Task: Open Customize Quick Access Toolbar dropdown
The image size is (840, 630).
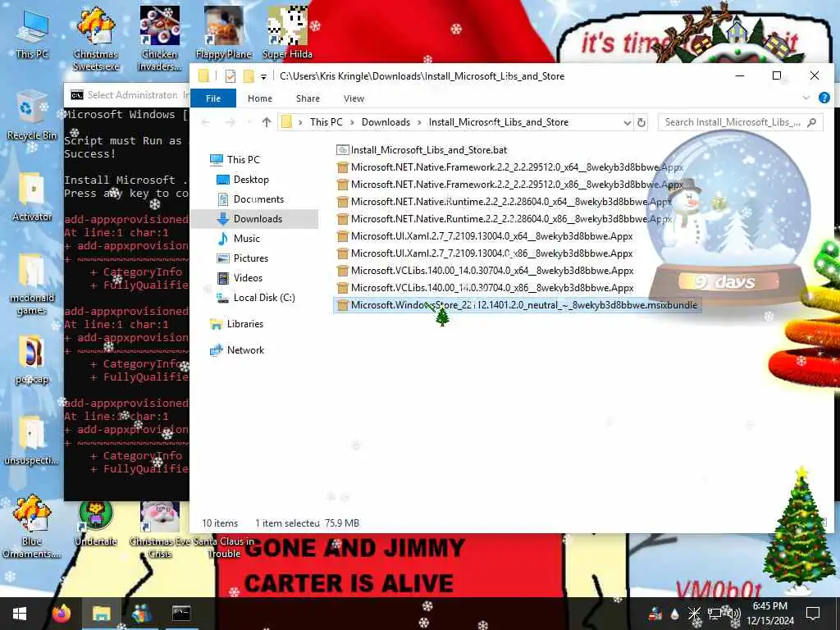Action: [263, 76]
